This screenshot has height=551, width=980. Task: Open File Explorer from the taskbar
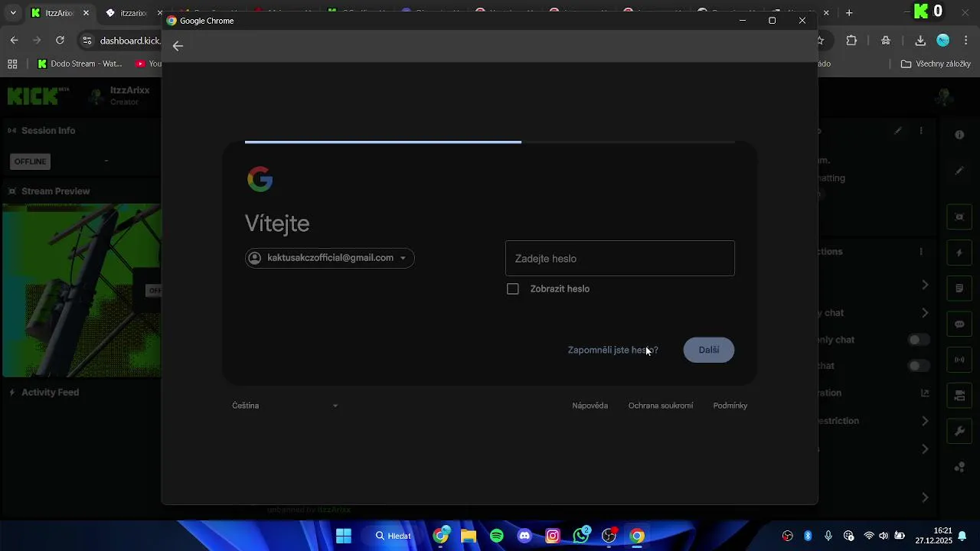click(469, 536)
